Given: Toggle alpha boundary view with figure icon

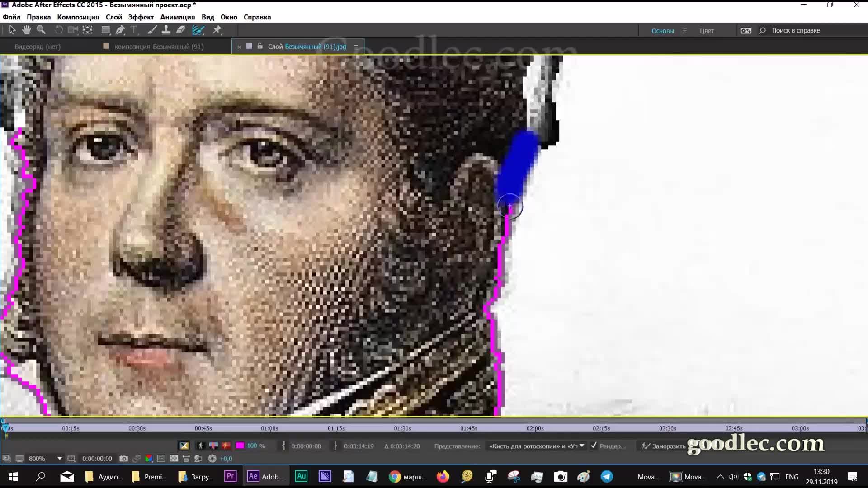Looking at the screenshot, I should coord(201,446).
